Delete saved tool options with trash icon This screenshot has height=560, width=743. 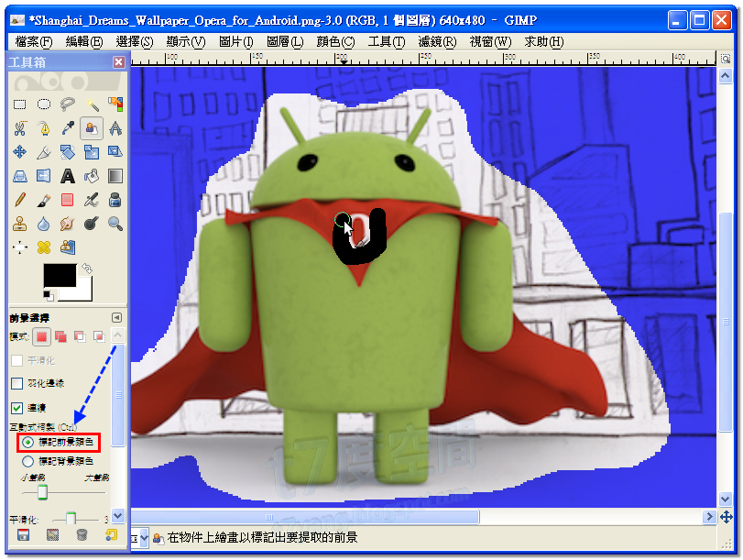coord(82,535)
